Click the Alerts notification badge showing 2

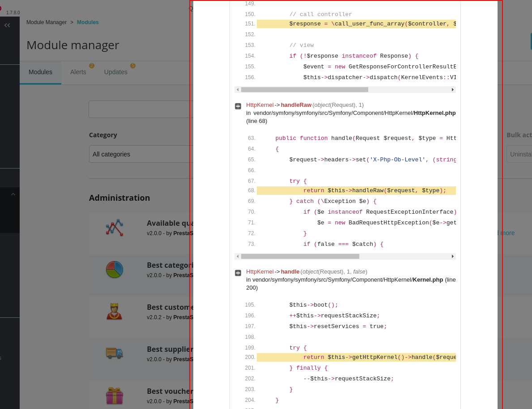pyautogui.click(x=91, y=65)
